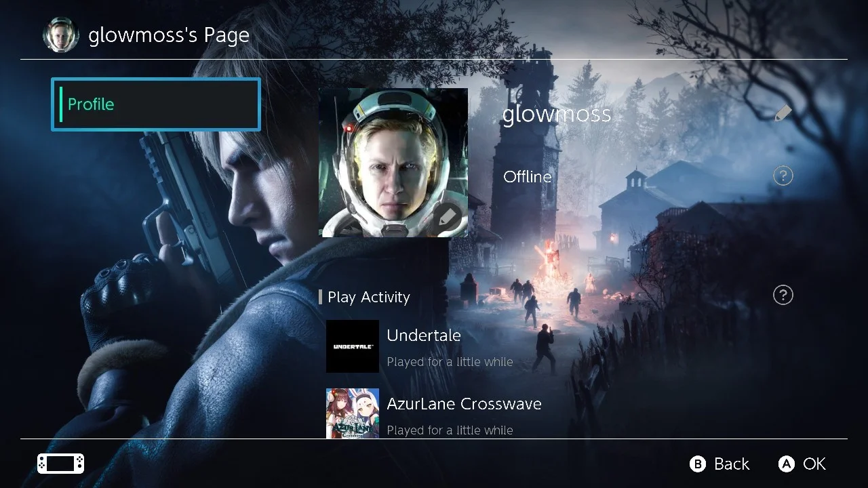Click "Played for a little while" under Undertale
Screen dimensions: 868x488
point(450,362)
